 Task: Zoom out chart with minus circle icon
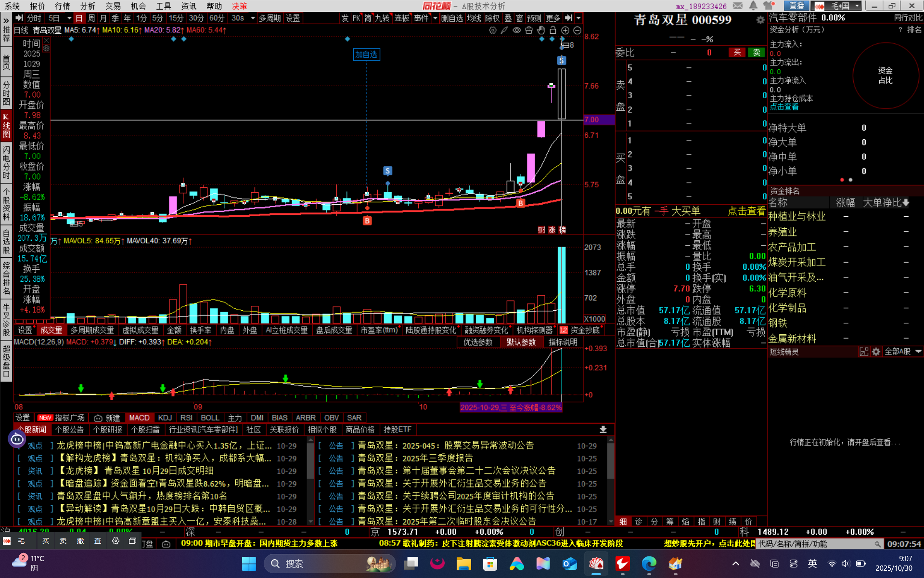click(x=577, y=30)
